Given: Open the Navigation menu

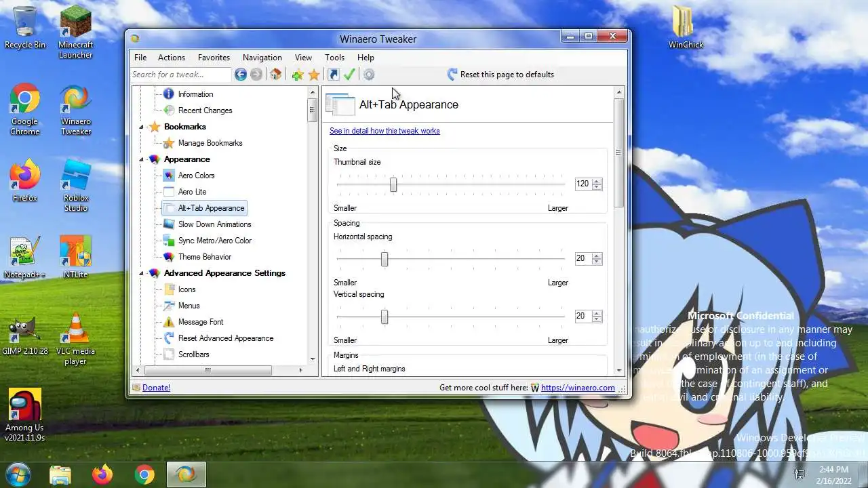Looking at the screenshot, I should tap(262, 58).
